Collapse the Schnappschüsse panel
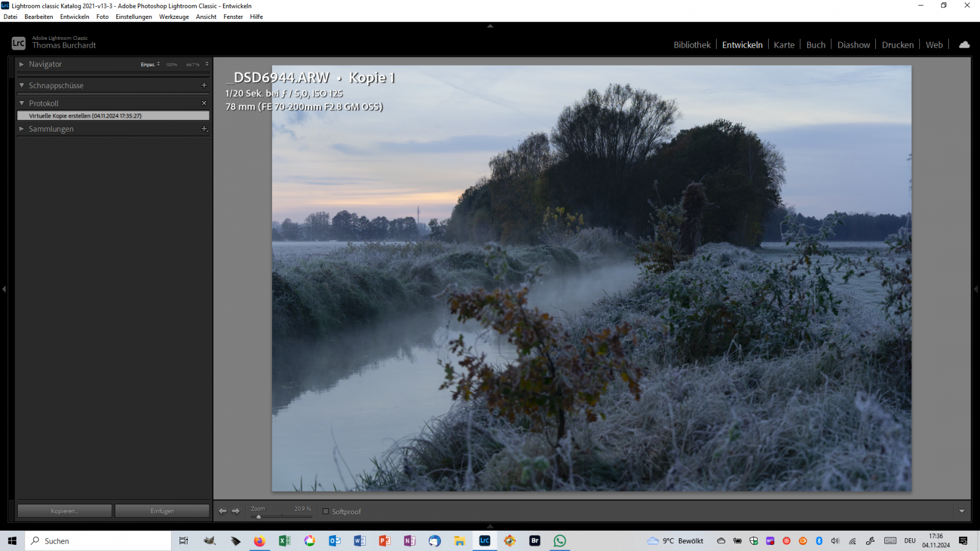980x551 pixels. tap(21, 86)
